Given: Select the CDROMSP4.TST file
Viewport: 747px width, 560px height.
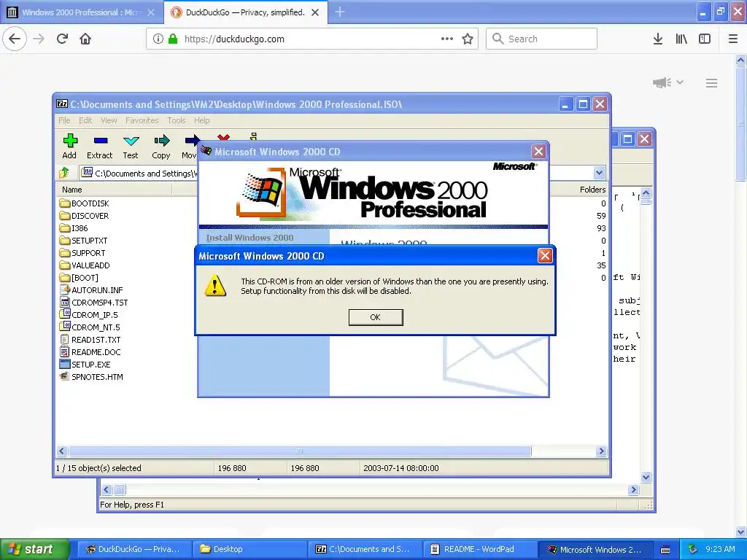Looking at the screenshot, I should [x=94, y=303].
